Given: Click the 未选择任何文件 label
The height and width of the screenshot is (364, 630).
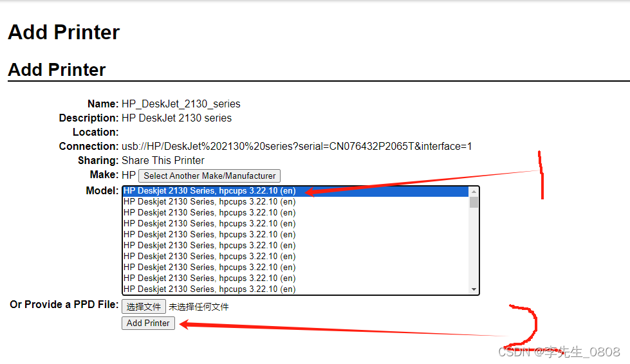Looking at the screenshot, I should pos(198,307).
